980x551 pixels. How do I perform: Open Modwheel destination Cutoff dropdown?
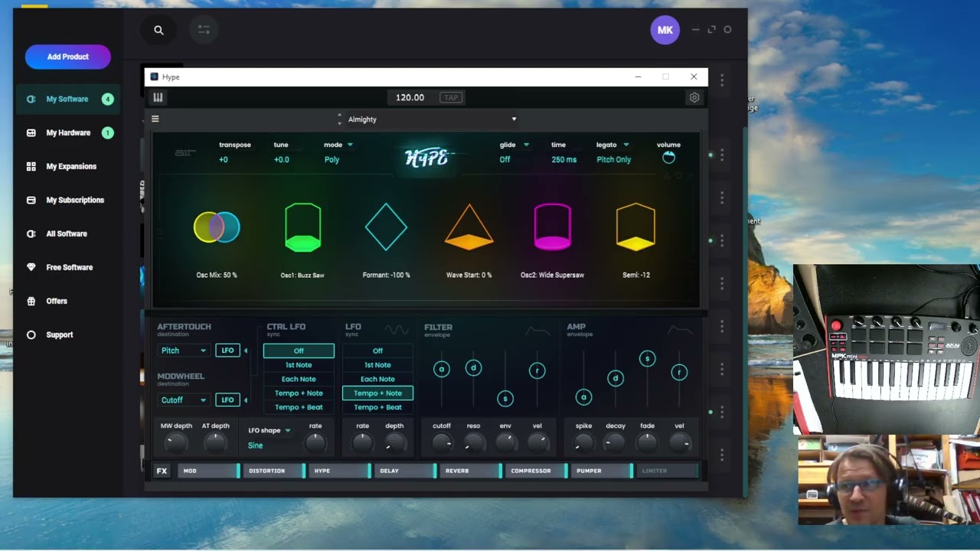[x=184, y=399]
